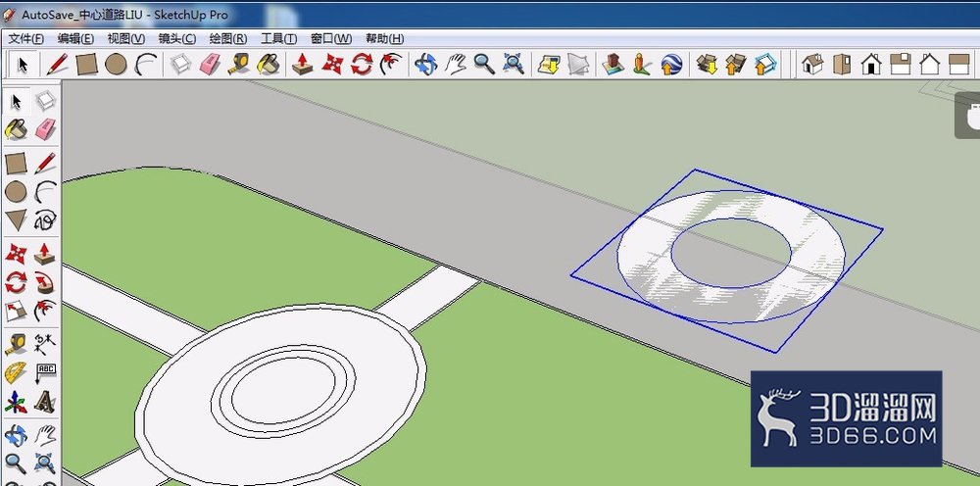Activate Tape Measure tool in top toolbar
Screen dimensions: 980x486
click(x=239, y=64)
